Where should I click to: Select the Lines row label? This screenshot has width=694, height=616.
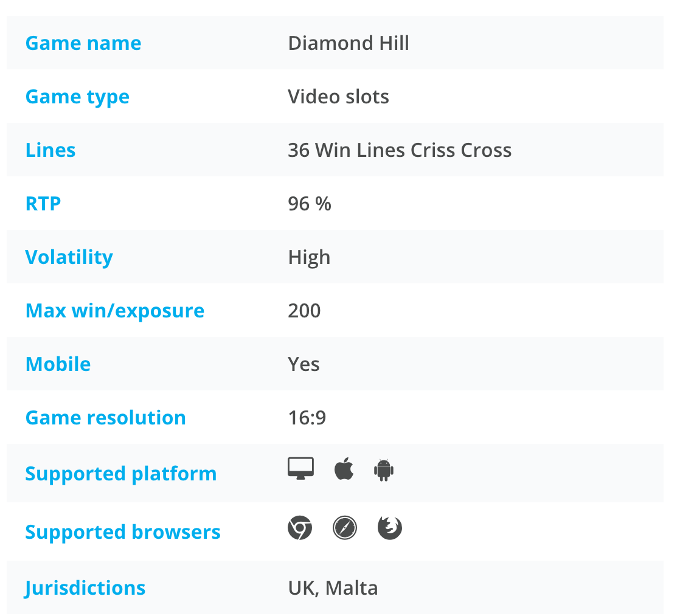pos(50,150)
